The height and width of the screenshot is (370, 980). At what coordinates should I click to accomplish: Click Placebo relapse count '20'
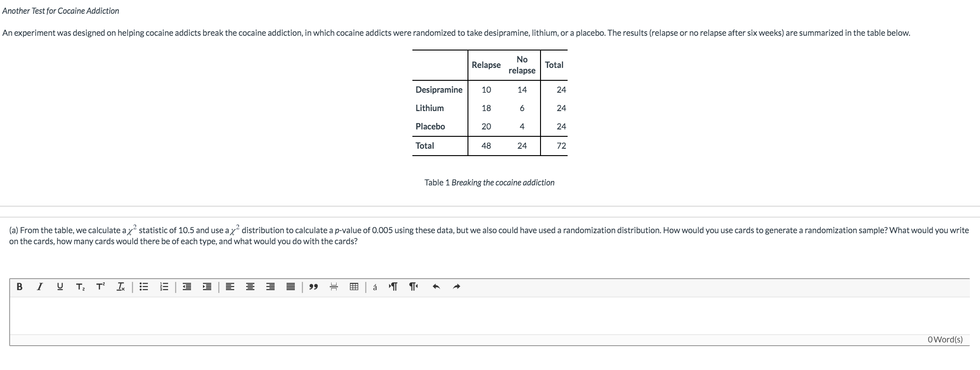[486, 127]
